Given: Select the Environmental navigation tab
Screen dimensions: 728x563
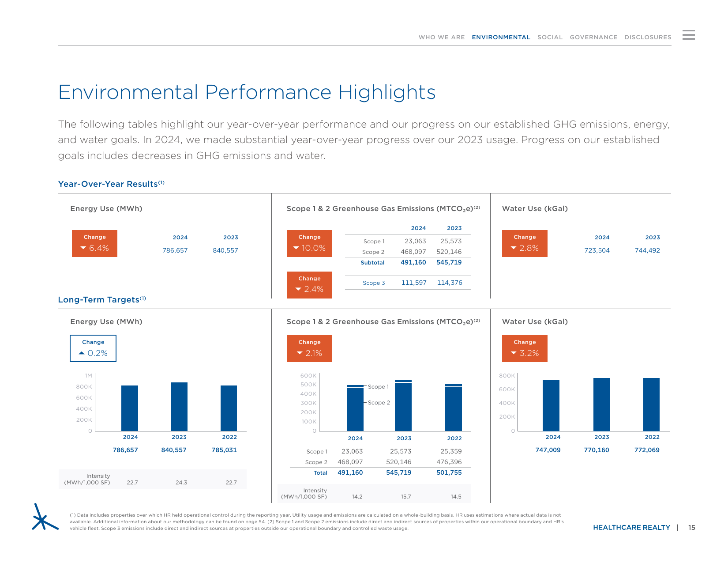Looking at the screenshot, I should click(x=501, y=38).
